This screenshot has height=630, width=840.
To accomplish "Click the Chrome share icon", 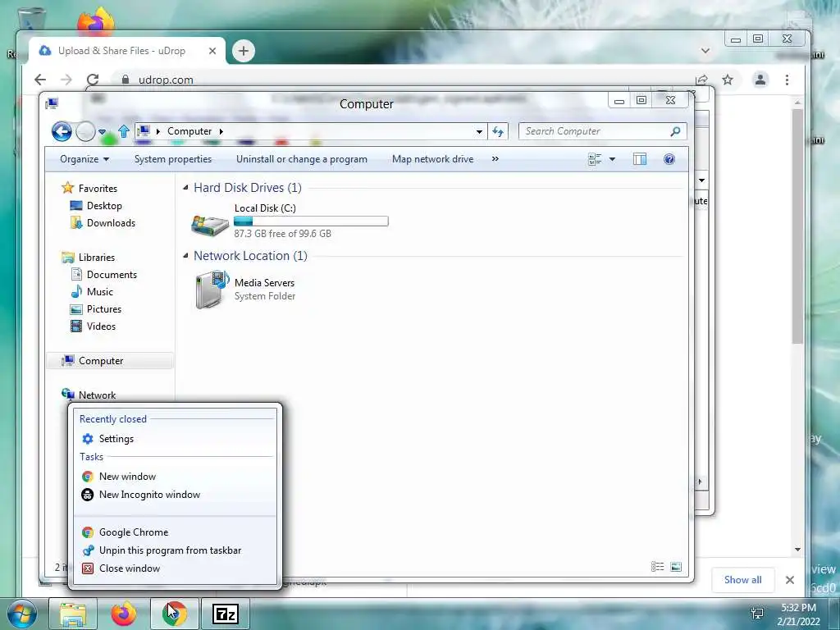I will pos(701,80).
